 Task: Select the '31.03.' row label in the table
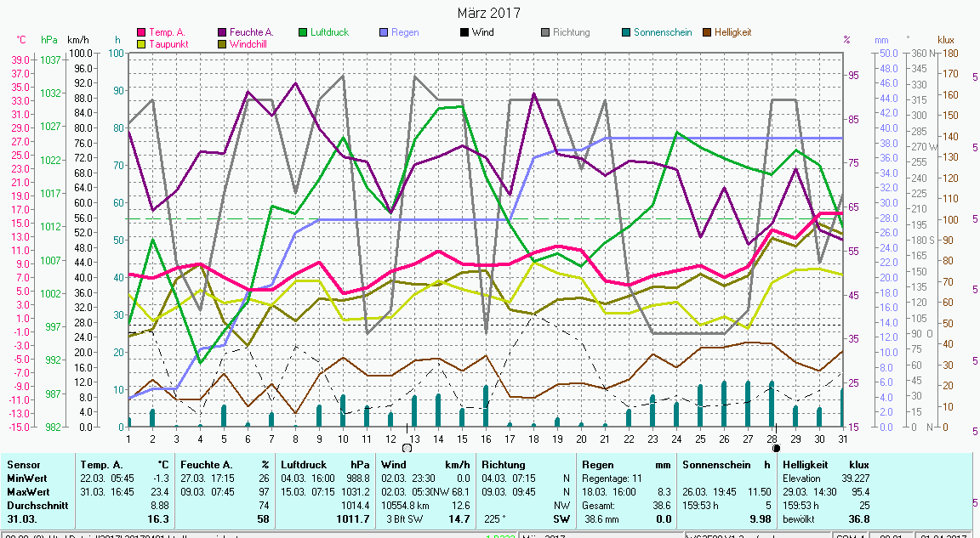[20, 518]
